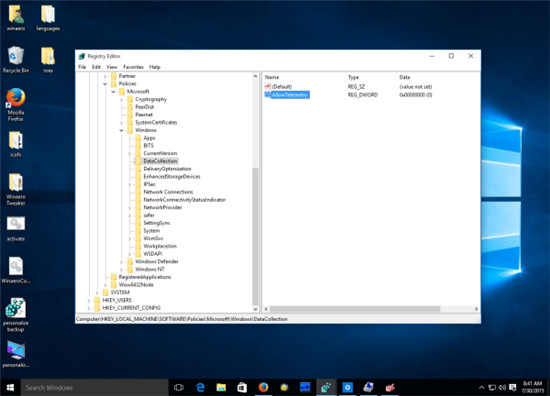Collapse the Windows key in the tree

122,130
